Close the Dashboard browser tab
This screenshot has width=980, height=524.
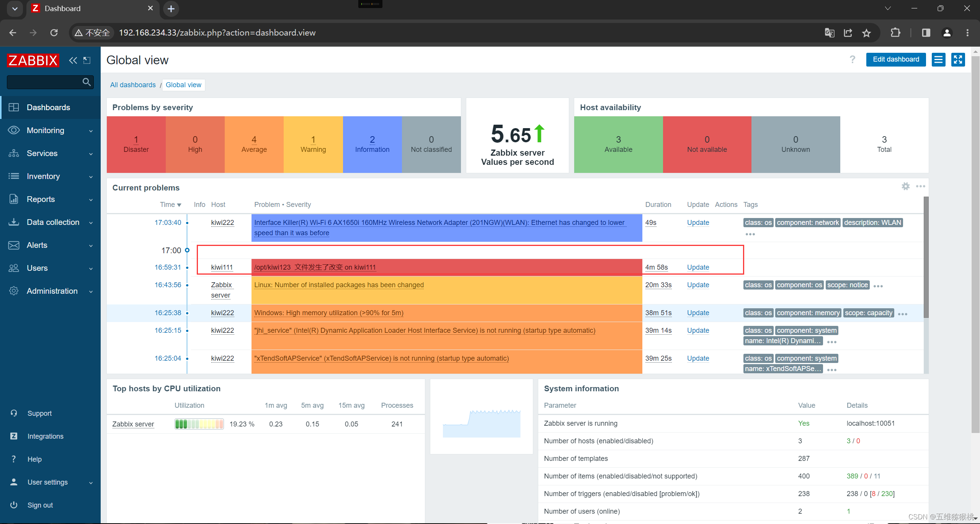(150, 8)
